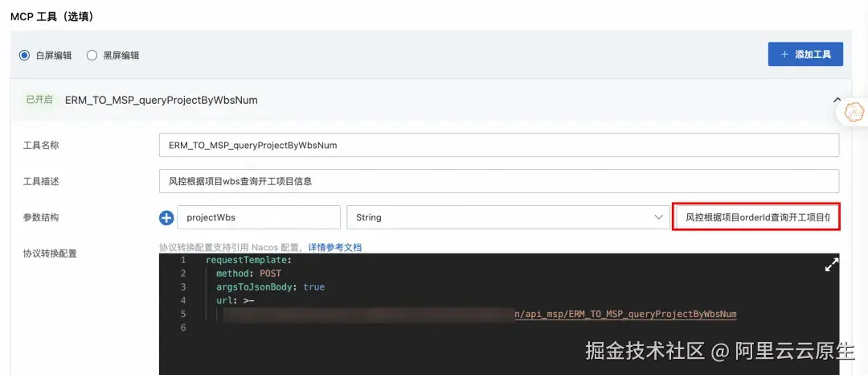The image size is (868, 375).
Task: Collapse the ERM_TO_MSP_queryProjectByWbsNum tool panel
Action: click(837, 100)
